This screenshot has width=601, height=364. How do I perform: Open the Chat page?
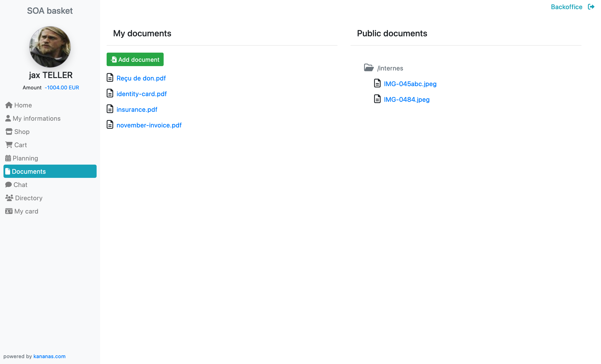click(x=50, y=185)
